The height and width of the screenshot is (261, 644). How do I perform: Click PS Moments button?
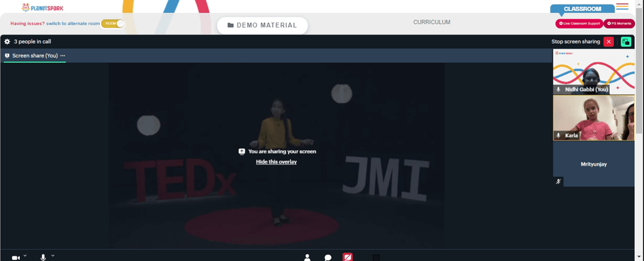[x=619, y=23]
